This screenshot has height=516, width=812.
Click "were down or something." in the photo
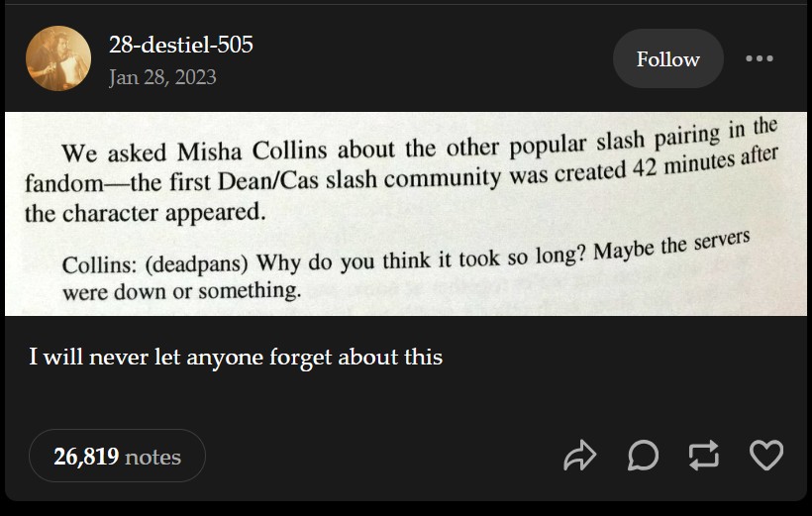[181, 292]
